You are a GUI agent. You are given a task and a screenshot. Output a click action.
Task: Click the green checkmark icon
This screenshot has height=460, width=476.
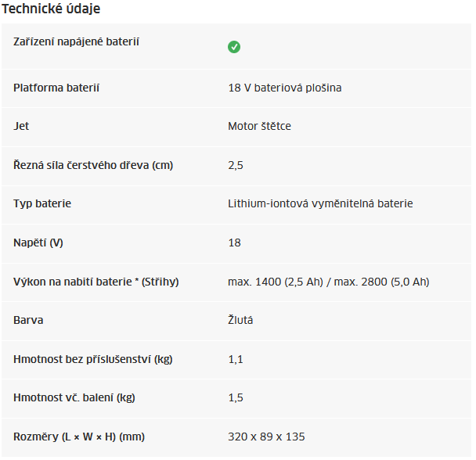tap(234, 47)
